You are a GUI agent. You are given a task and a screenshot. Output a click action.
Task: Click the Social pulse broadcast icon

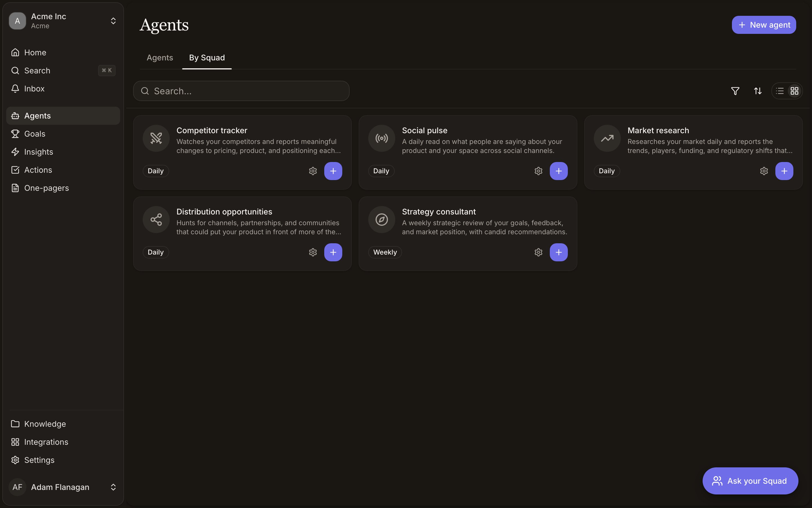[381, 138]
